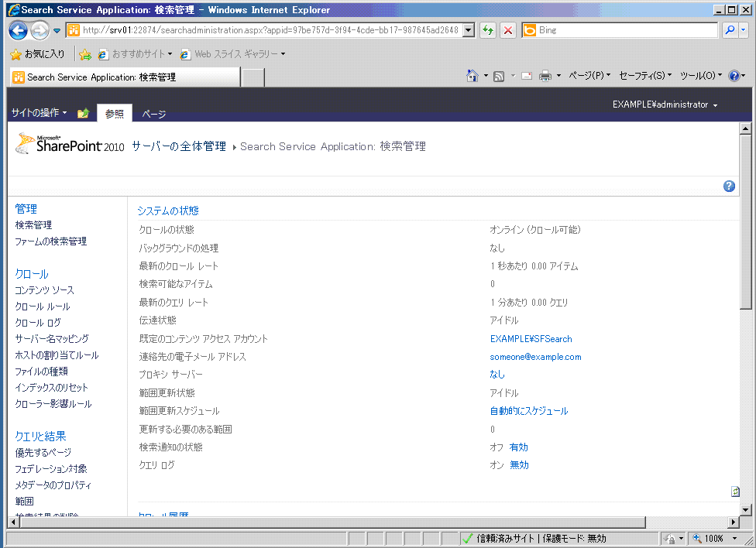Click the navigate up folder icon
The image size is (756, 548).
84,113
